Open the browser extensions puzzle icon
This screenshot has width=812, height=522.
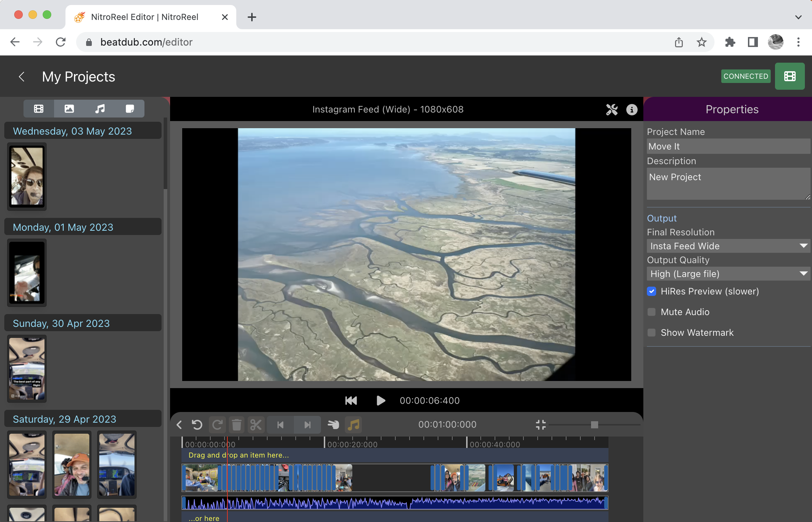730,42
